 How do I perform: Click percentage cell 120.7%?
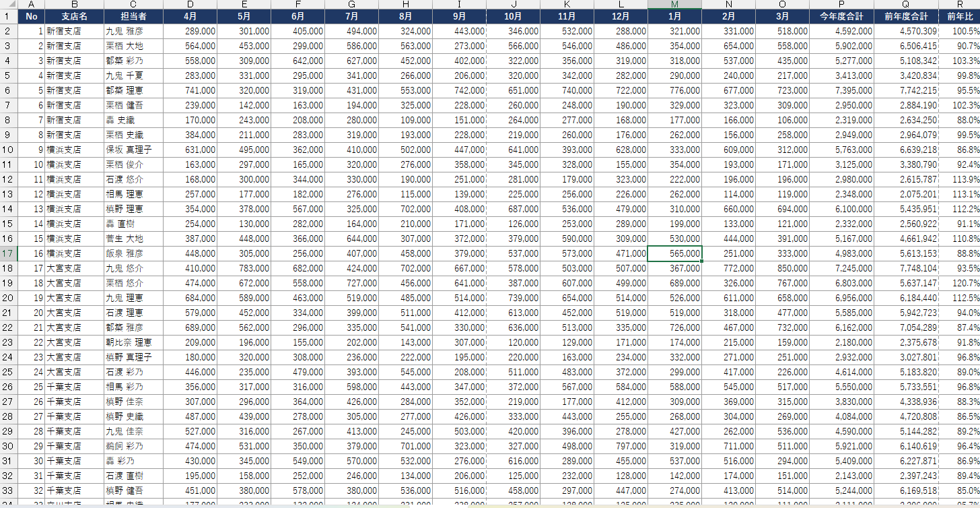pos(959,283)
